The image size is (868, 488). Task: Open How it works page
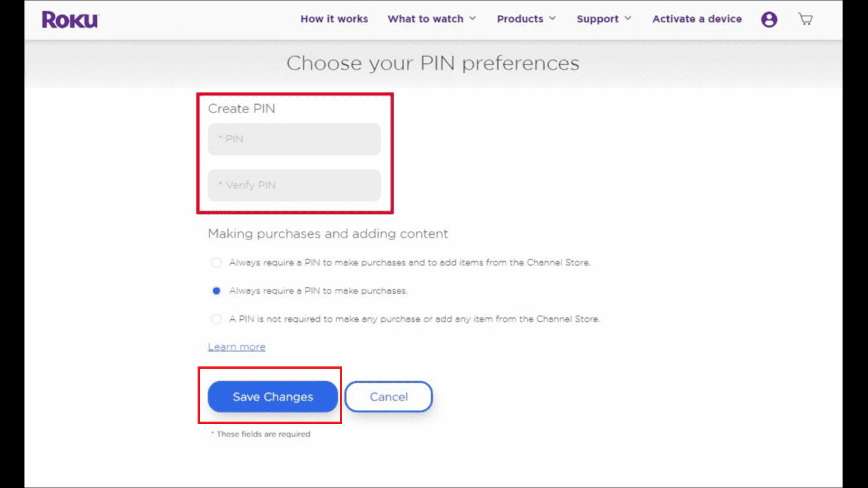[x=334, y=19]
